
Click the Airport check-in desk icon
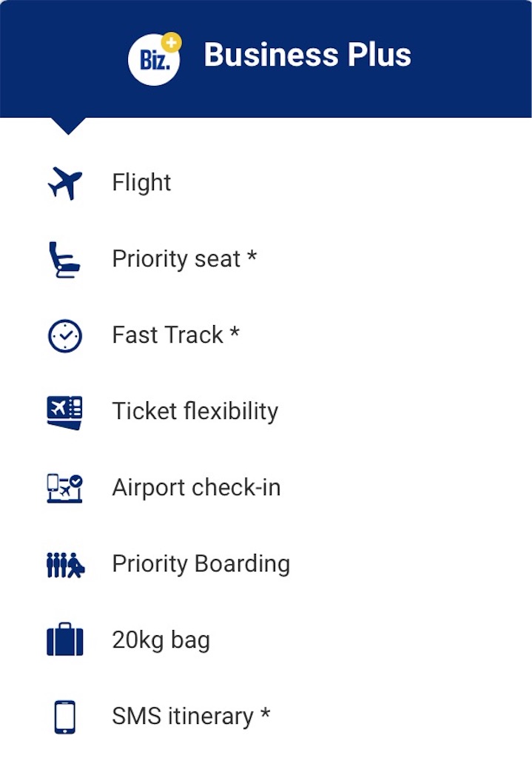[65, 489]
